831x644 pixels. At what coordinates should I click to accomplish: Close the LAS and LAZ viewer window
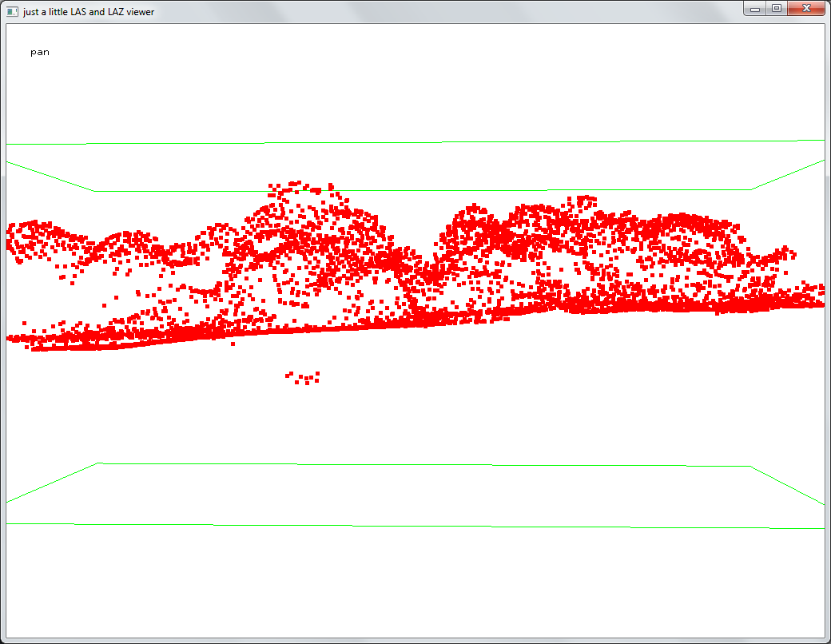click(806, 9)
